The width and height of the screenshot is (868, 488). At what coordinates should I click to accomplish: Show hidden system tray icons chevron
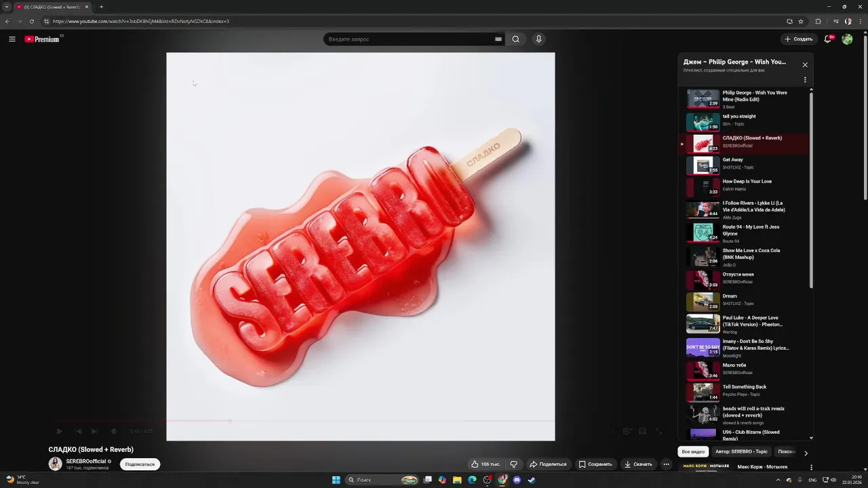(x=778, y=480)
